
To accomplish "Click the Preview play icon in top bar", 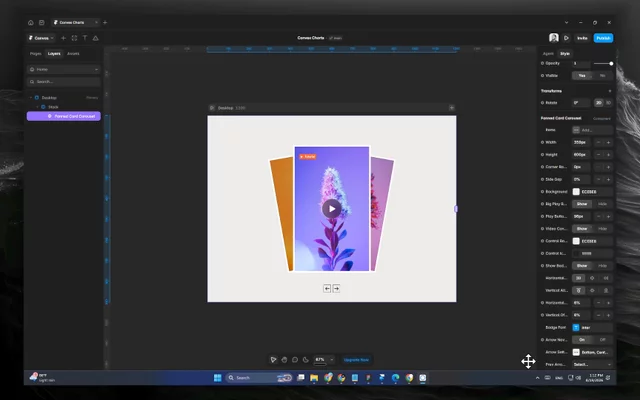I will pyautogui.click(x=567, y=38).
